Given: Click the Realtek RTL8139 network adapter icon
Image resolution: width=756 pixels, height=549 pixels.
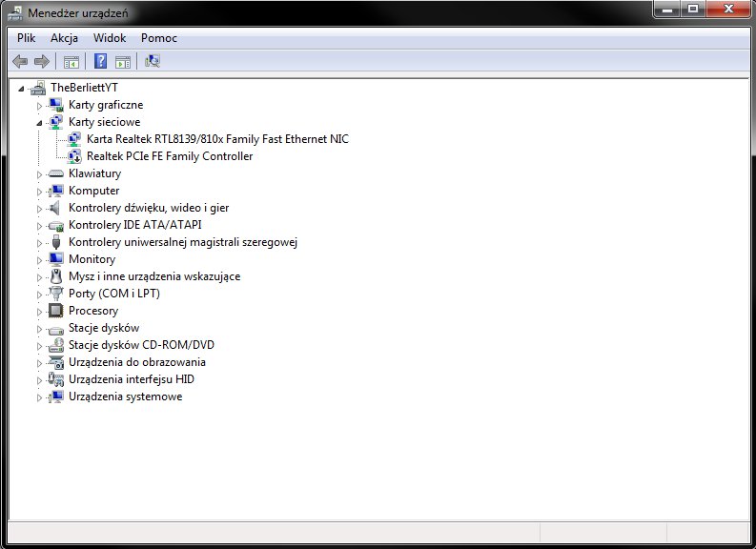Looking at the screenshot, I should click(73, 139).
